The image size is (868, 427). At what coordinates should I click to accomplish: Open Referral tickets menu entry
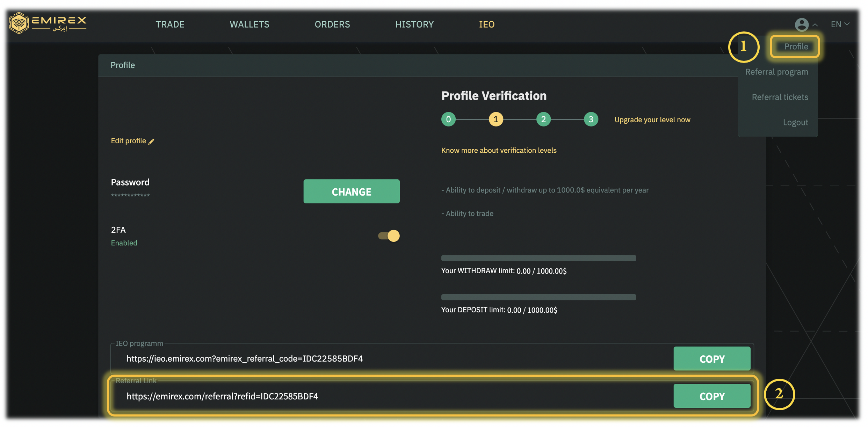(x=780, y=97)
